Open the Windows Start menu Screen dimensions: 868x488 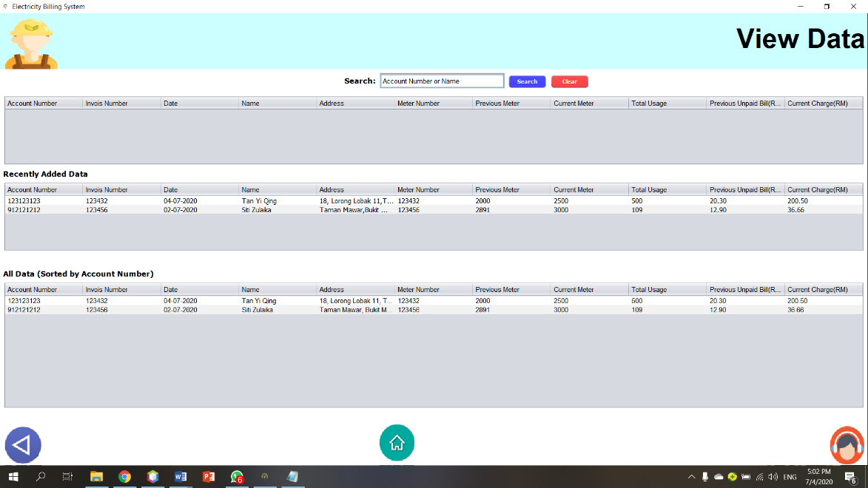click(x=14, y=476)
